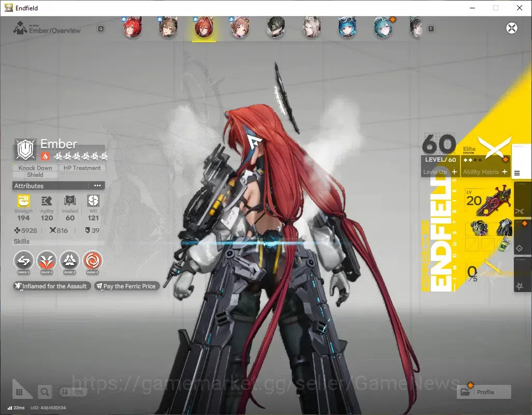Select the highlighted Ember portrait in roster
532x415 pixels.
[x=204, y=27]
